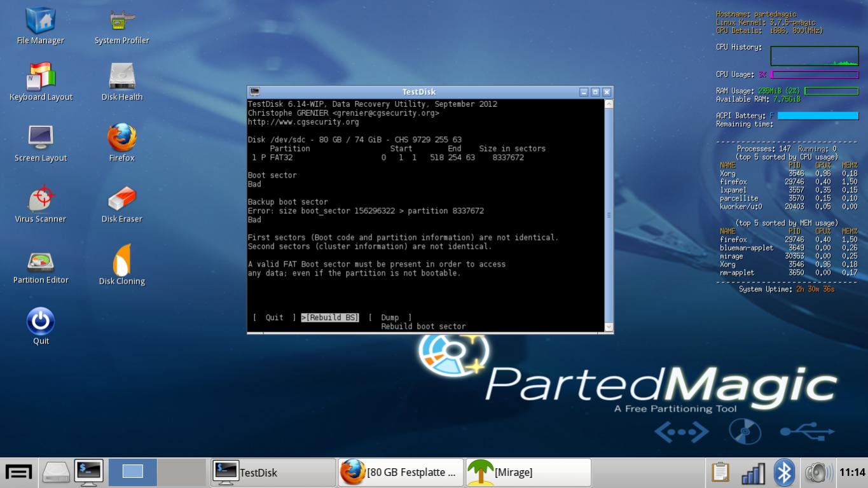
Task: Click the System Uptime text
Action: tap(787, 289)
